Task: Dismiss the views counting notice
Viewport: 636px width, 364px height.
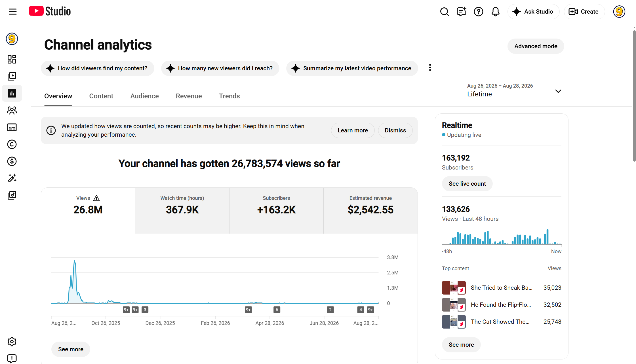Action: (395, 130)
